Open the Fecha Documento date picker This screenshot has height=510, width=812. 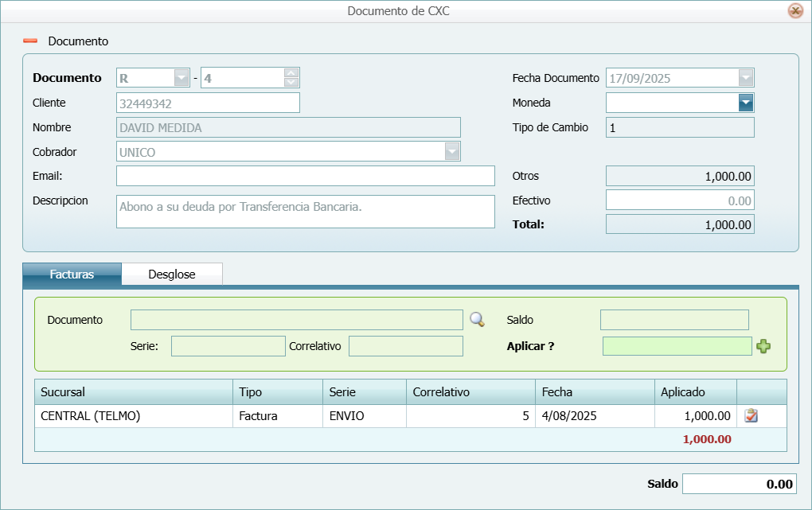(x=745, y=78)
